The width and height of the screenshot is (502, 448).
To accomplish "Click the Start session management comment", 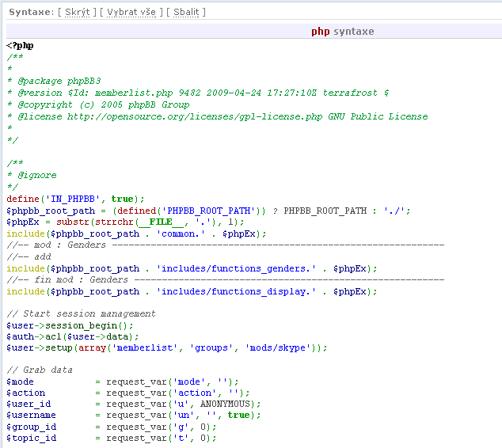I will point(81,313).
